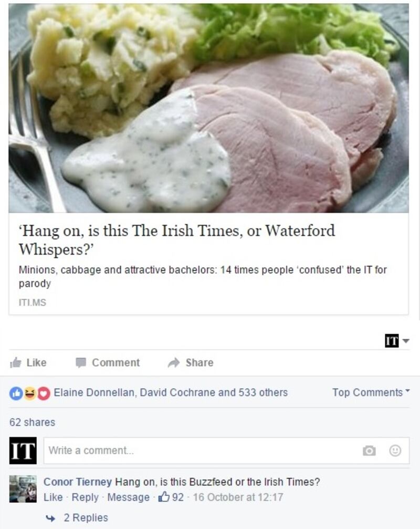View the 62 shares list
Viewport: 420px width, 529px height.
(x=32, y=422)
